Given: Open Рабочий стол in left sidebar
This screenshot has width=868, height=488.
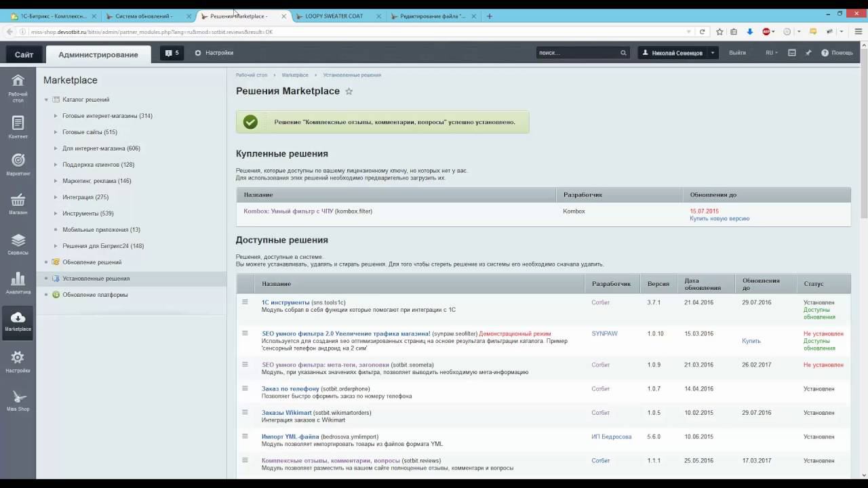Looking at the screenshot, I should point(18,87).
